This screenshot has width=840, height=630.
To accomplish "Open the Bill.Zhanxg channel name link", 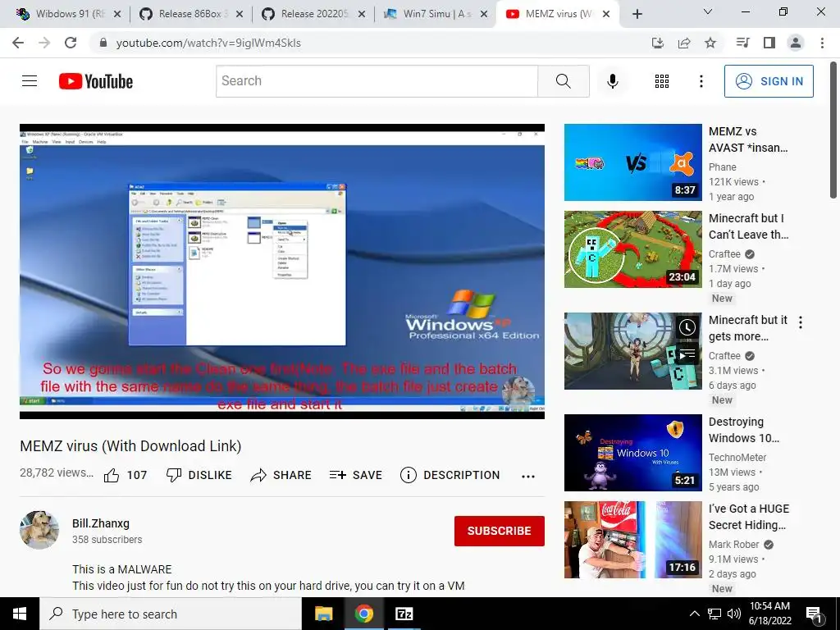I will pos(101,523).
